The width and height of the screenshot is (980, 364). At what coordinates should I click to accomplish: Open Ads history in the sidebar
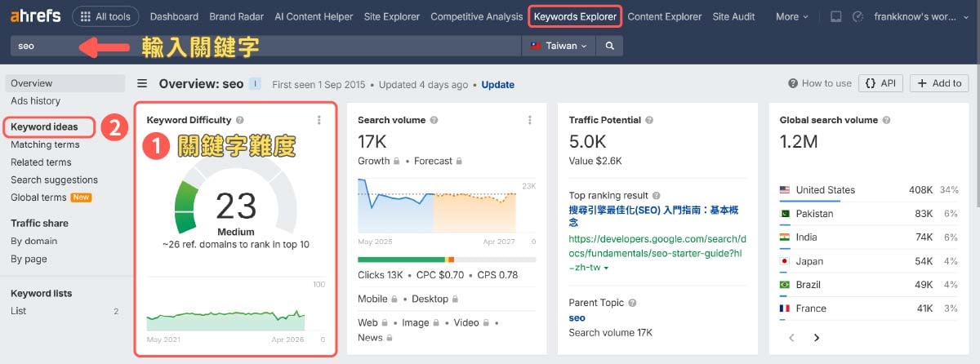(x=35, y=101)
